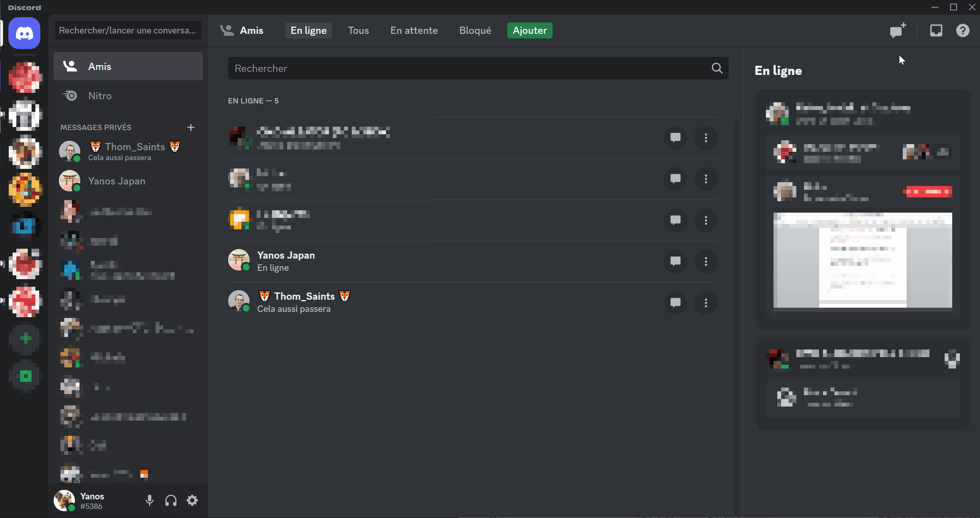The image size is (980, 518).
Task: Message Yanos Japan via chat bubble icon
Action: (x=675, y=262)
